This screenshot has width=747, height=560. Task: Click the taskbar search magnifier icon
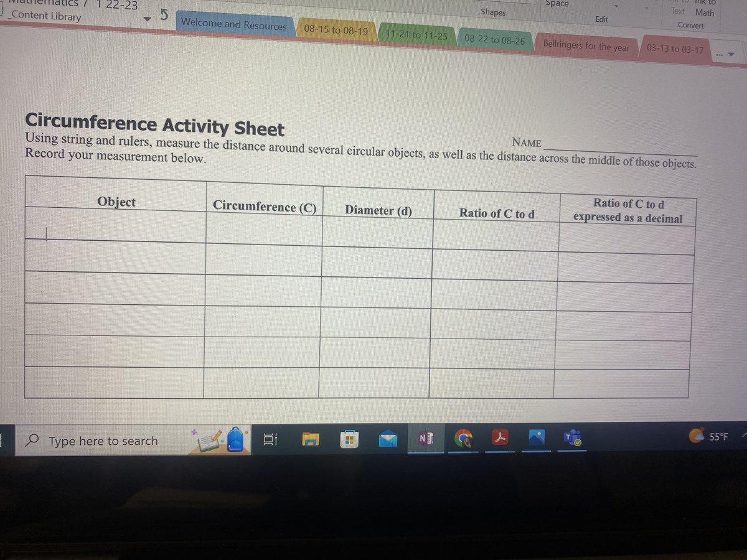click(x=32, y=441)
